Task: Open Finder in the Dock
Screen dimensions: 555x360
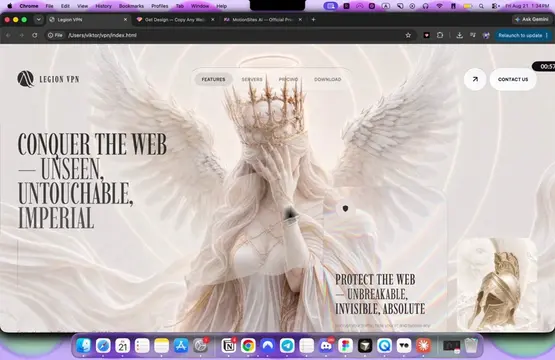Action: 84,345
